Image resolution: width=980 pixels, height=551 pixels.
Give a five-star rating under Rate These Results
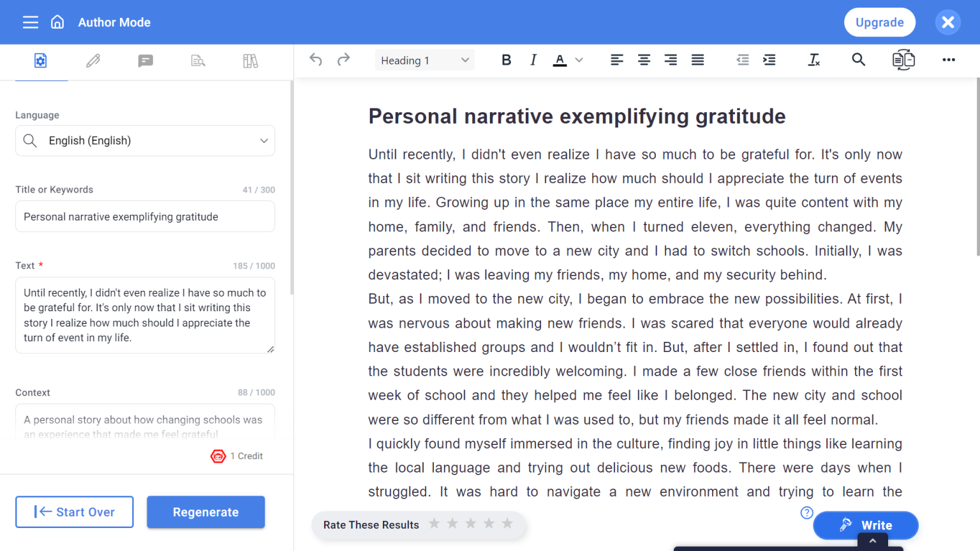point(507,523)
